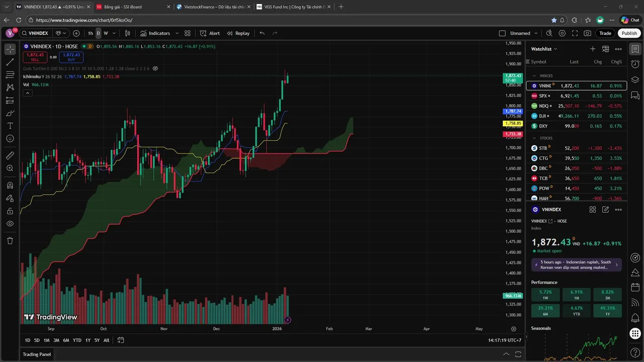644x362 pixels.
Task: Open quick search lightning icon
Action: [549, 33]
